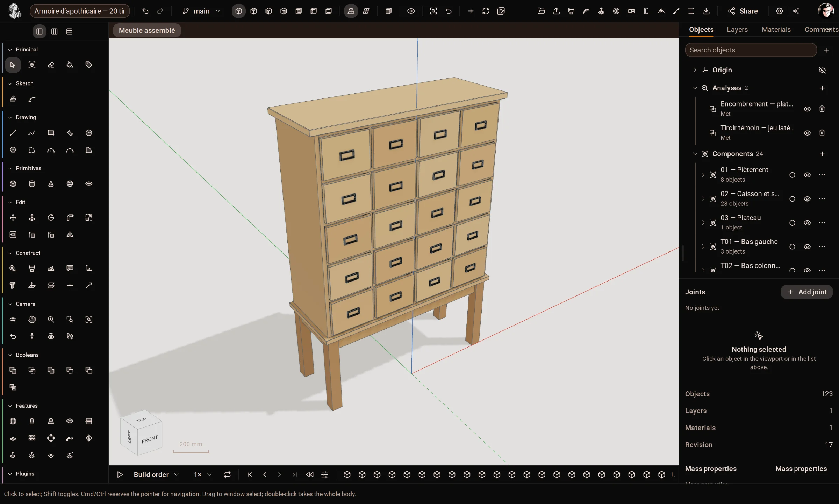Click the FRONT face of view cube
The height and width of the screenshot is (504, 839).
coord(150,439)
